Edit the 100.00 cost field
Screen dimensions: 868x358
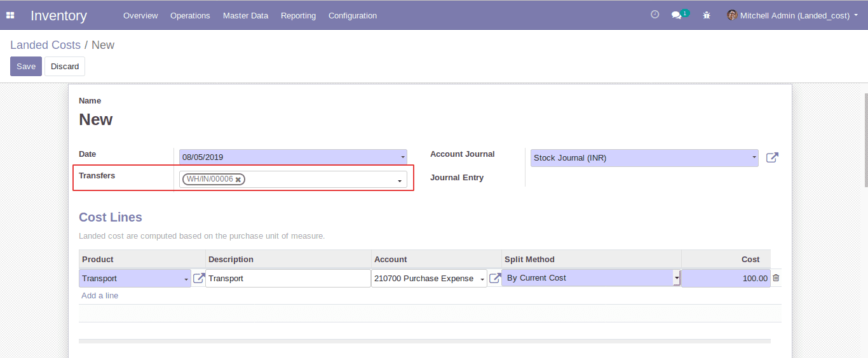pos(726,278)
